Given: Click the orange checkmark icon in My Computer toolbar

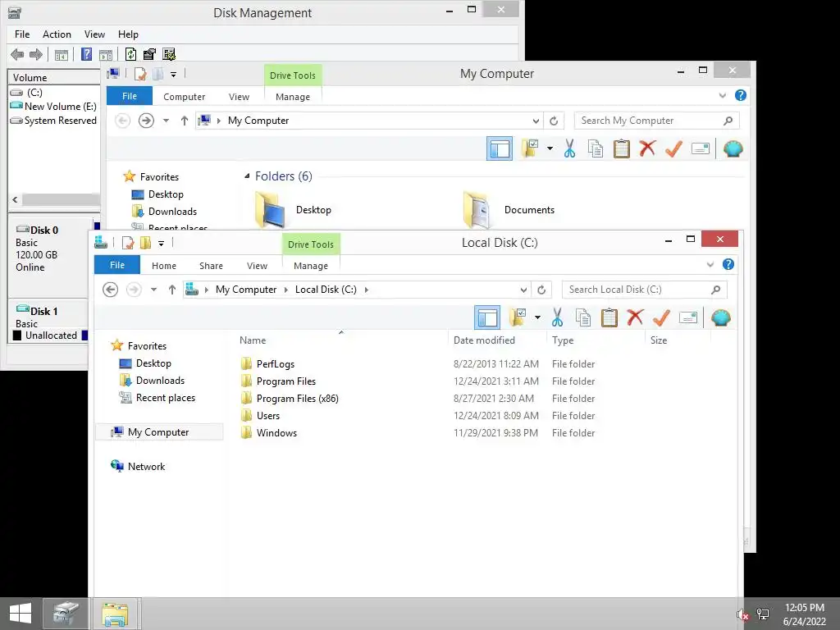Looking at the screenshot, I should pos(674,148).
